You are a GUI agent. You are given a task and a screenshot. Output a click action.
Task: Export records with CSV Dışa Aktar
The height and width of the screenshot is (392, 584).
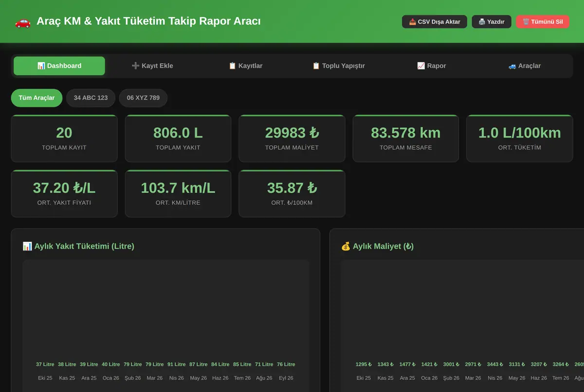pyautogui.click(x=435, y=21)
